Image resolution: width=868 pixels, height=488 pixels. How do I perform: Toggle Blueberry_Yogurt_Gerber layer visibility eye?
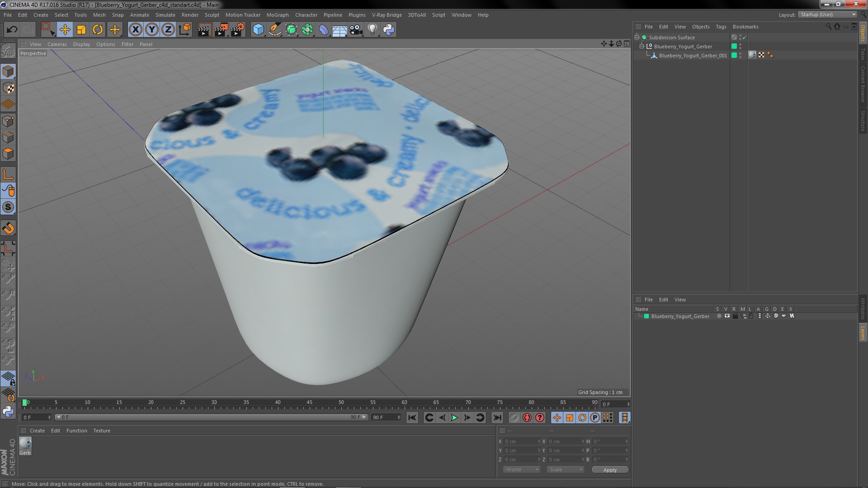click(x=727, y=316)
